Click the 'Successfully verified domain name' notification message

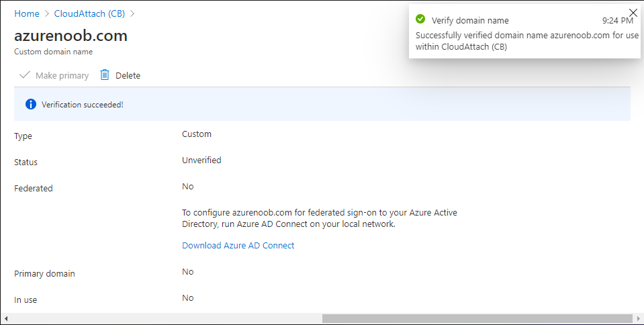(x=527, y=41)
